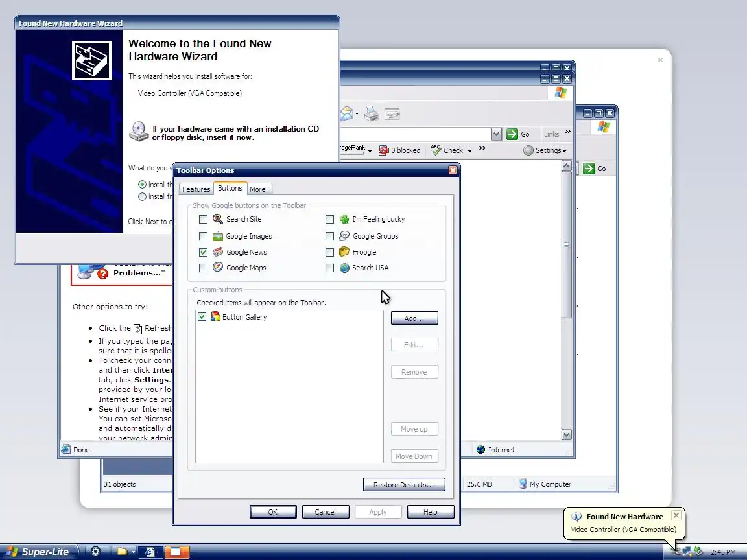Select the second Install radio button in wizard
This screenshot has height=560, width=747.
click(x=142, y=196)
